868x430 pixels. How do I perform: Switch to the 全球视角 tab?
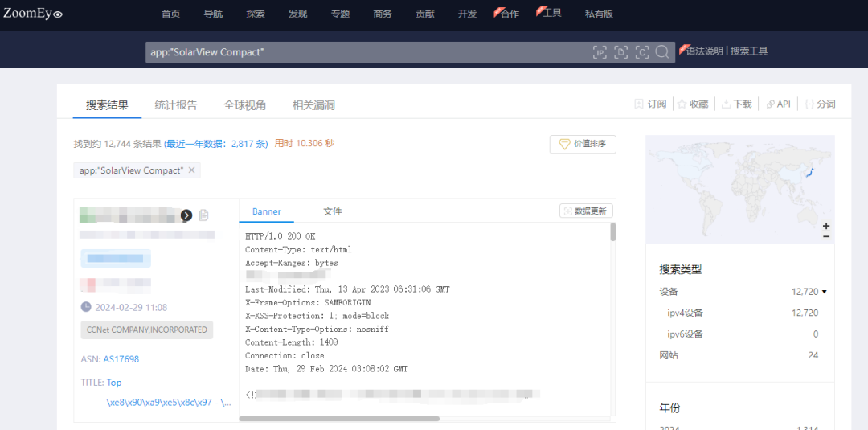pos(244,105)
